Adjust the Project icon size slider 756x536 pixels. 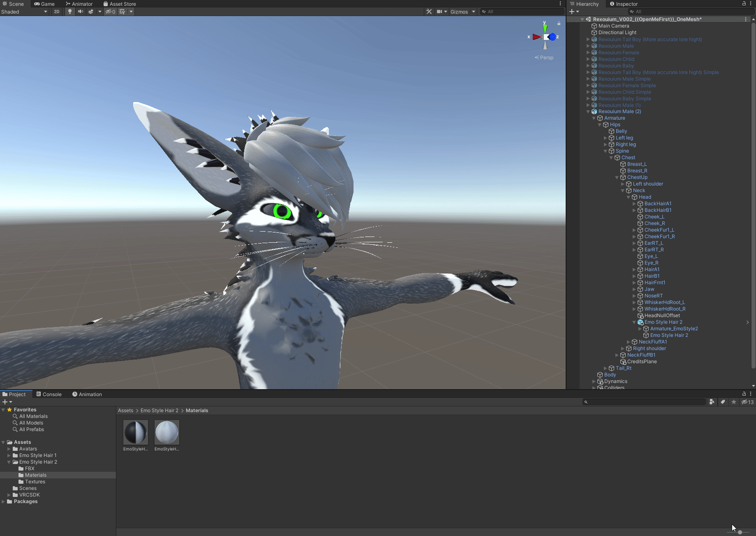(x=739, y=532)
